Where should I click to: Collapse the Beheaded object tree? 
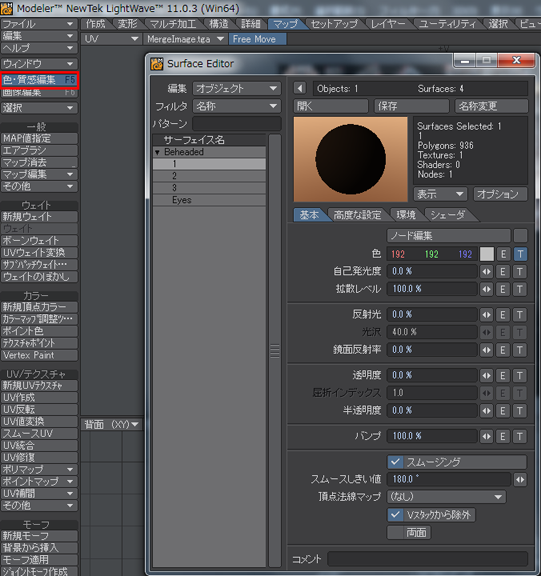click(x=157, y=152)
